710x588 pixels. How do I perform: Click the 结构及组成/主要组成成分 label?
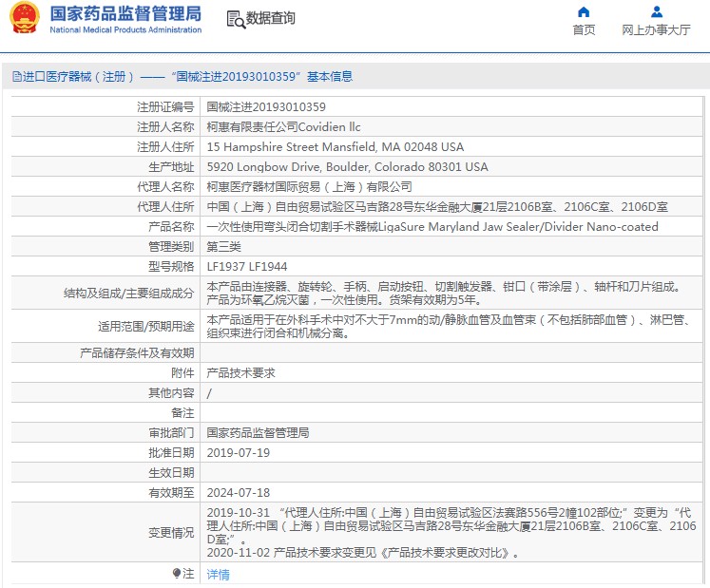tap(128, 293)
